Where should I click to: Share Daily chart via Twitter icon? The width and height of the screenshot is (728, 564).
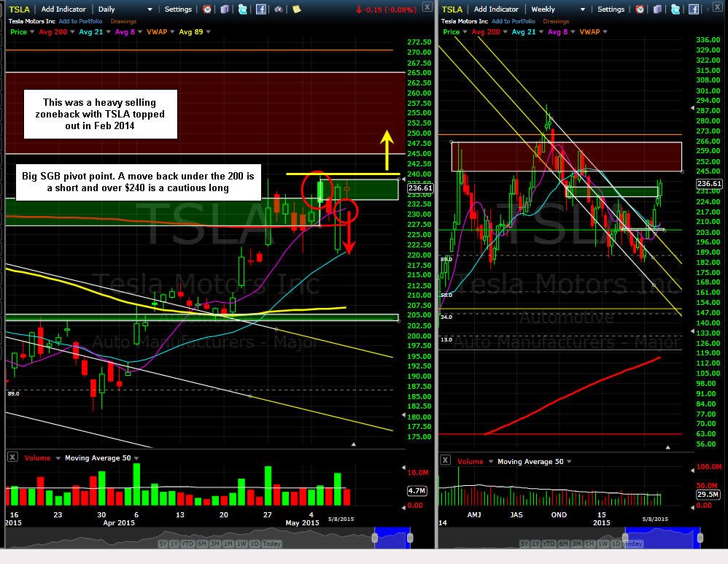point(242,9)
